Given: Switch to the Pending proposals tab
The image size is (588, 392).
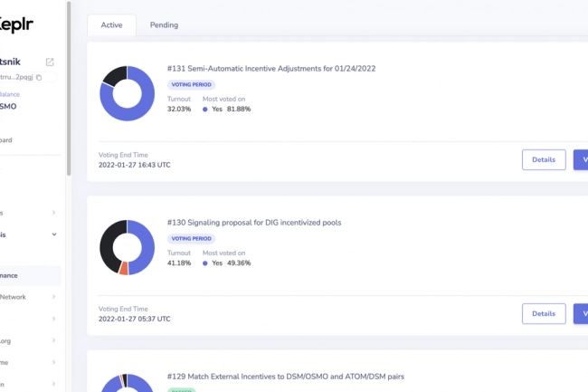Looking at the screenshot, I should point(164,24).
